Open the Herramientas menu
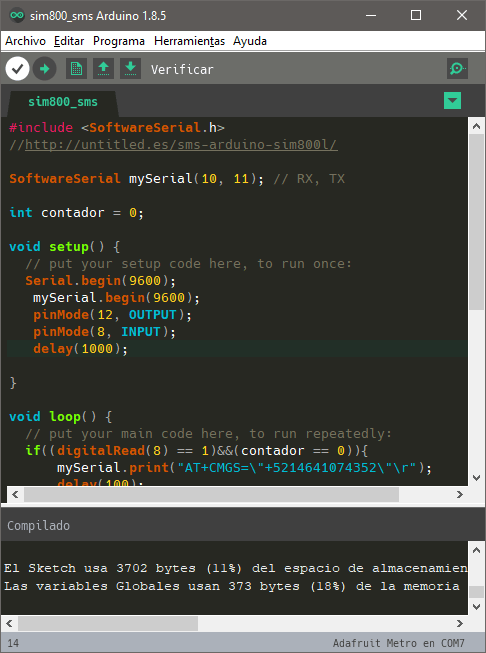The width and height of the screenshot is (486, 653). click(x=189, y=41)
